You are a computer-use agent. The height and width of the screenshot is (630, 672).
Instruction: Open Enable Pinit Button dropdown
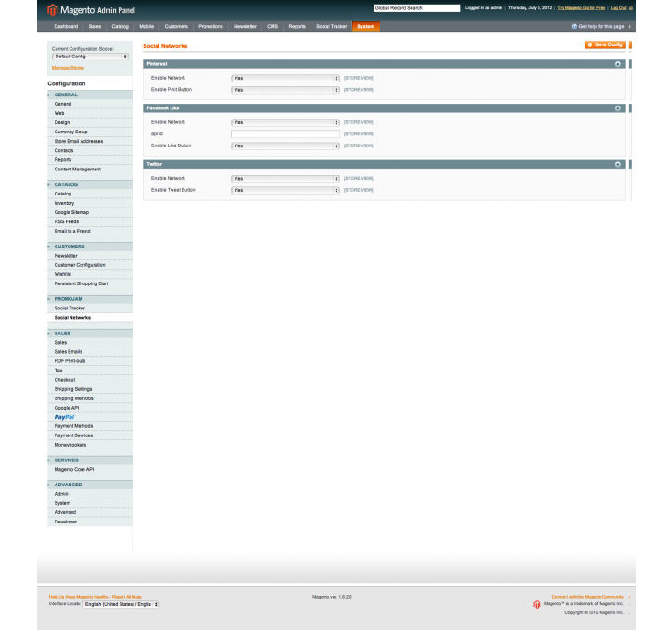click(285, 90)
